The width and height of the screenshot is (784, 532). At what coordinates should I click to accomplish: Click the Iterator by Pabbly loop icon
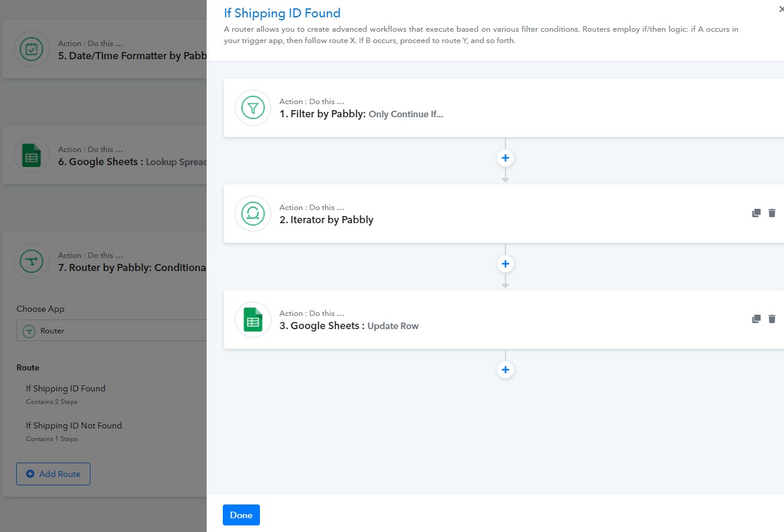point(253,214)
